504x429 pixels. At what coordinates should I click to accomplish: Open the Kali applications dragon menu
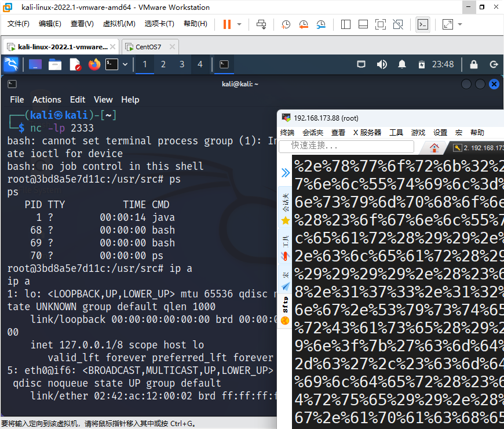click(x=11, y=64)
